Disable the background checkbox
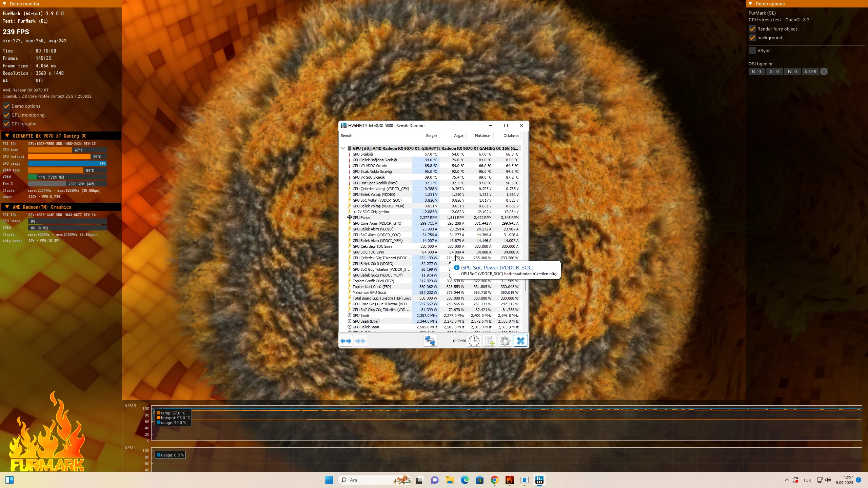The width and height of the screenshot is (868, 488). coord(752,38)
